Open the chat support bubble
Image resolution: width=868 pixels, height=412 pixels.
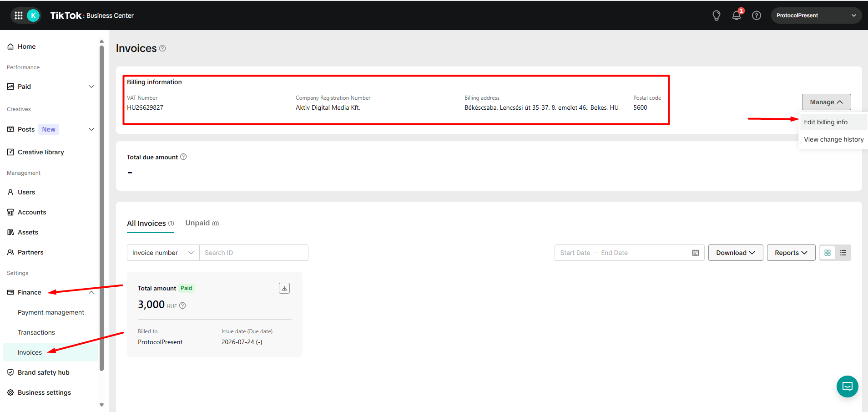(848, 387)
